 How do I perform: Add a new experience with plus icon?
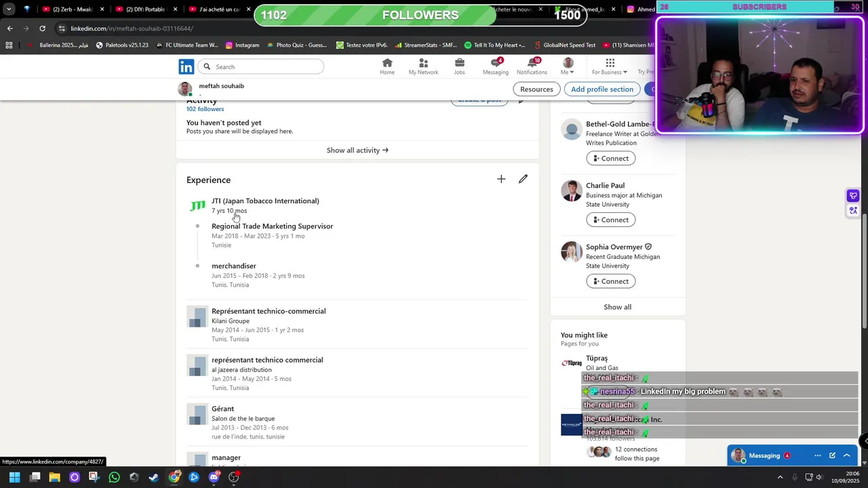point(501,179)
